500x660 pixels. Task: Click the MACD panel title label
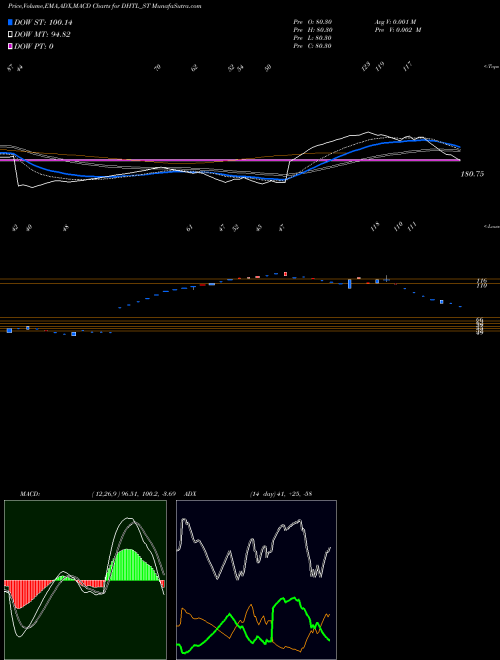(30, 493)
